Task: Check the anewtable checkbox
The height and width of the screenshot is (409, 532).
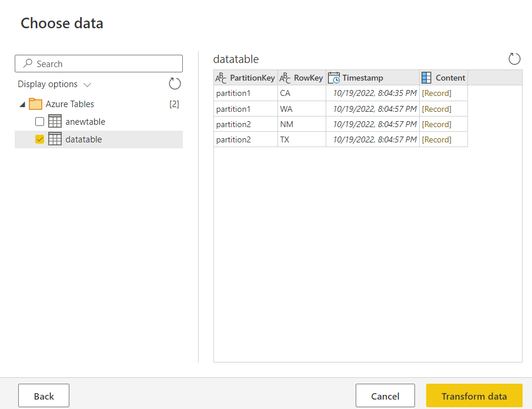Action: coord(39,122)
